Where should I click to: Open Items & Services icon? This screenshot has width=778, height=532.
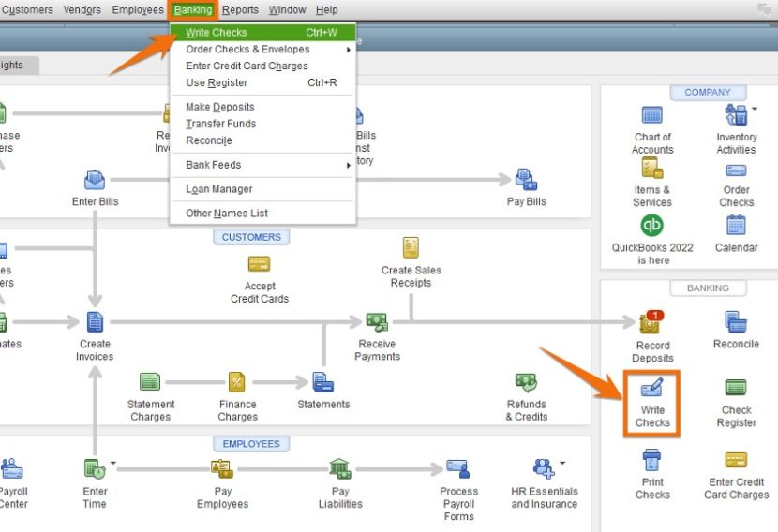pos(652,168)
